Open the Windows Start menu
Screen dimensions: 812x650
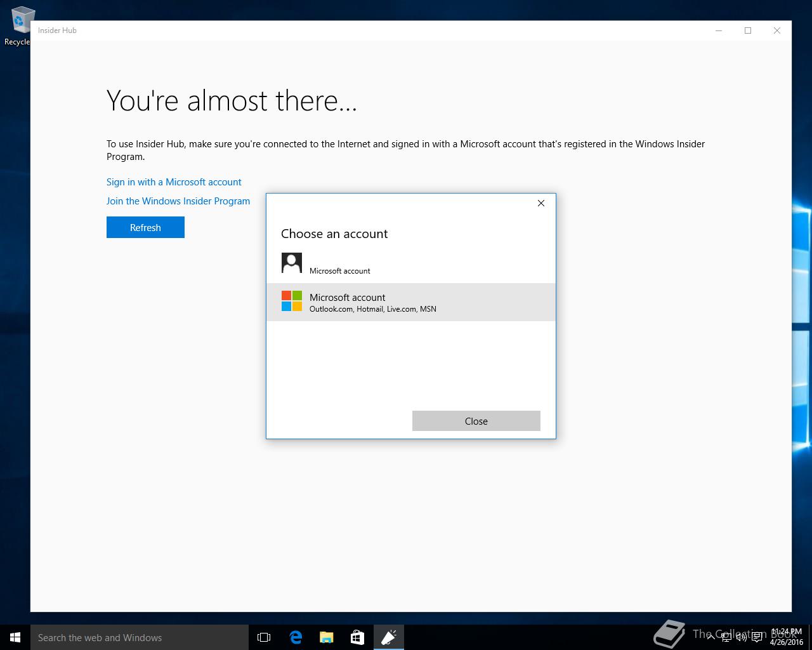(x=15, y=637)
